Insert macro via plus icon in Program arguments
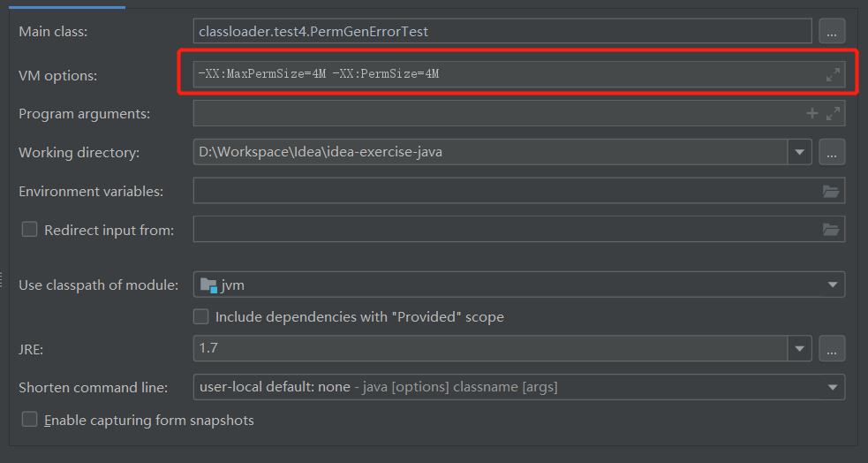 [812, 113]
